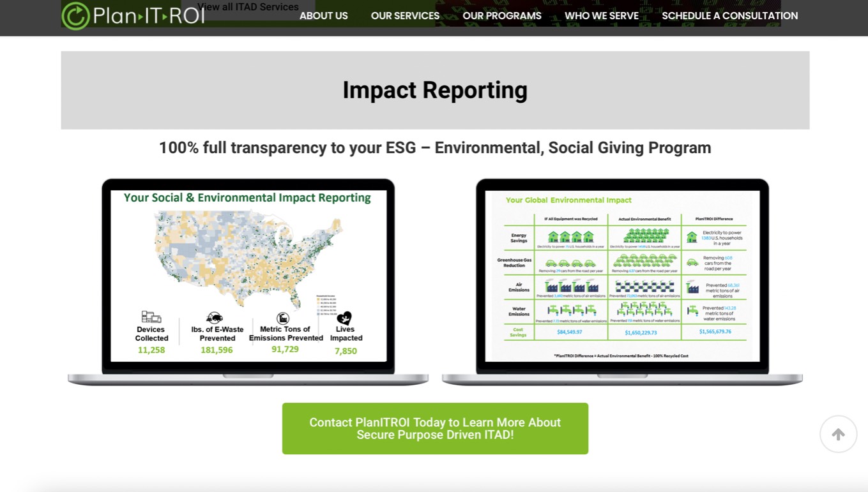Select the Impact Reporting heading
The height and width of the screenshot is (492, 868).
pyautogui.click(x=435, y=90)
